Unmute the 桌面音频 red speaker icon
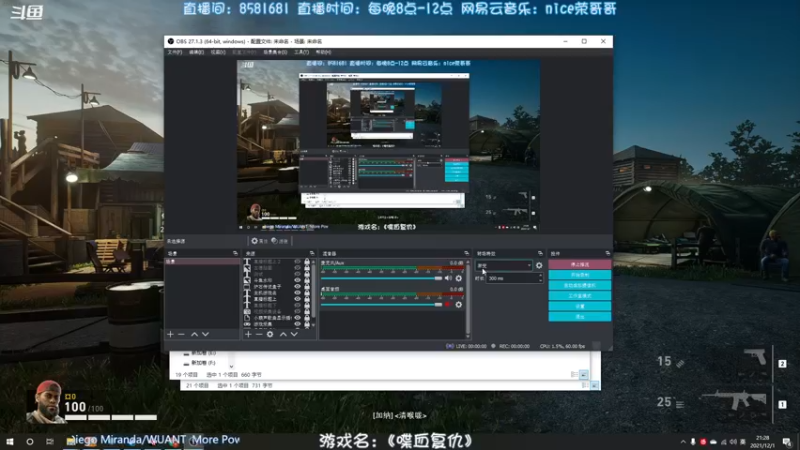Image resolution: width=800 pixels, height=450 pixels. (x=448, y=305)
